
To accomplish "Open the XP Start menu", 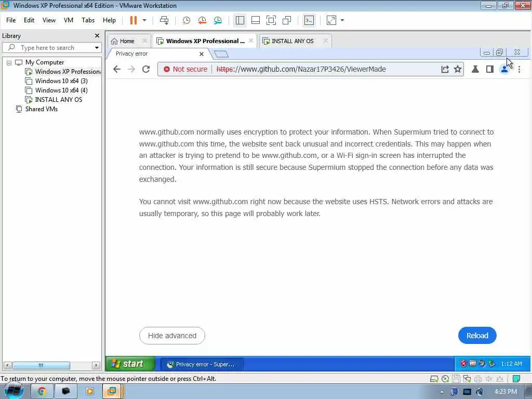I will coord(130,364).
